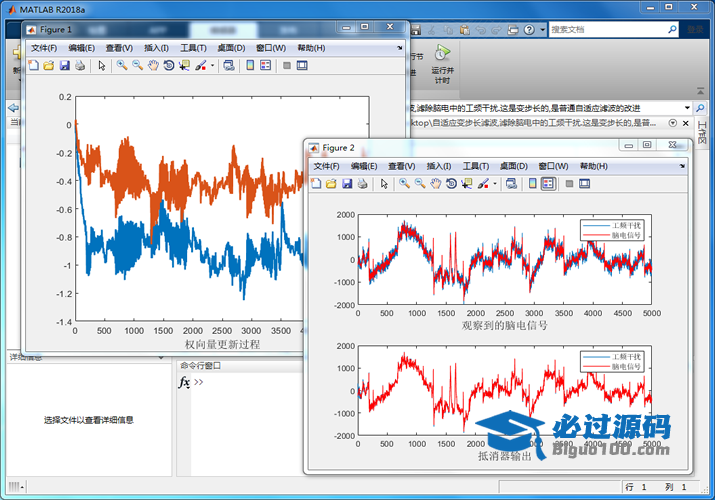Expand dropdown arrow next to Help icon
Image resolution: width=715 pixels, height=500 pixels.
coord(542,30)
